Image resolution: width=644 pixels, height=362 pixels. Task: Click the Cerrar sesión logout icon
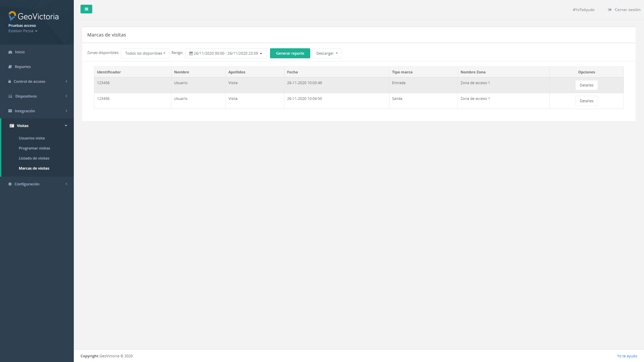[609, 10]
